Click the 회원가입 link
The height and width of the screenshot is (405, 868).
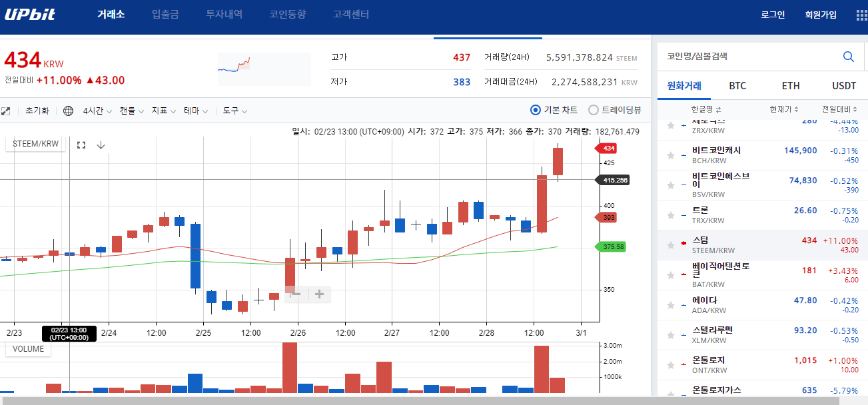(821, 15)
